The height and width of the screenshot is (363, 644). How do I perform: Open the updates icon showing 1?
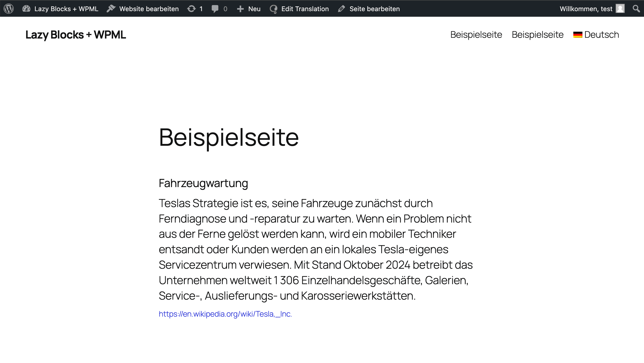[x=191, y=8]
